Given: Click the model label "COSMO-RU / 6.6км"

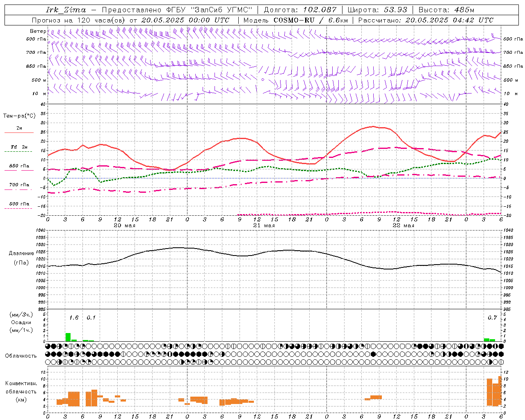Looking at the screenshot, I should pyautogui.click(x=311, y=20).
